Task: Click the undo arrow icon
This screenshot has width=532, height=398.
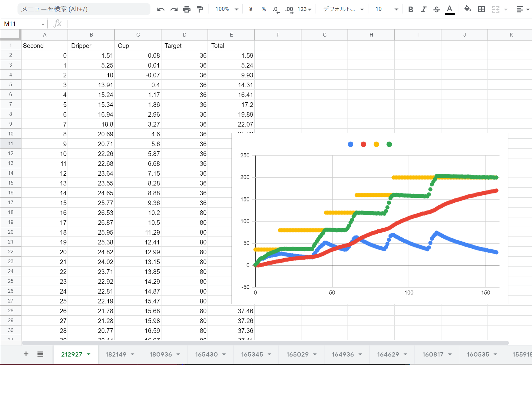Action: (161, 9)
